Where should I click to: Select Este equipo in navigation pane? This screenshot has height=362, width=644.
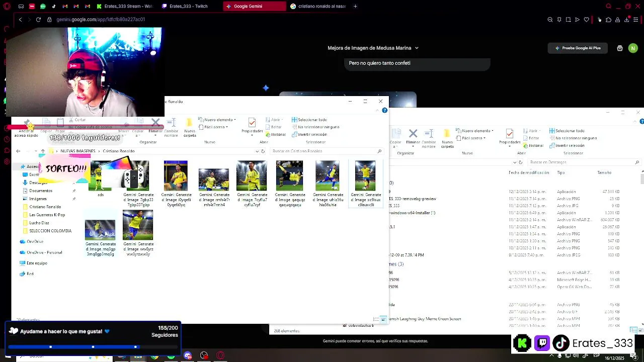[x=37, y=263]
